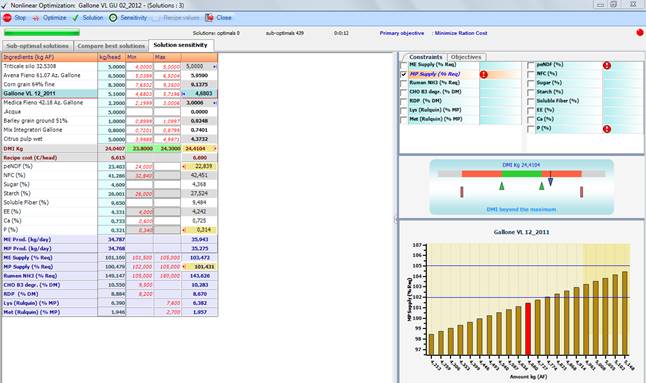Check the RDP (% DM) constraint
646x383 pixels.
[404, 102]
